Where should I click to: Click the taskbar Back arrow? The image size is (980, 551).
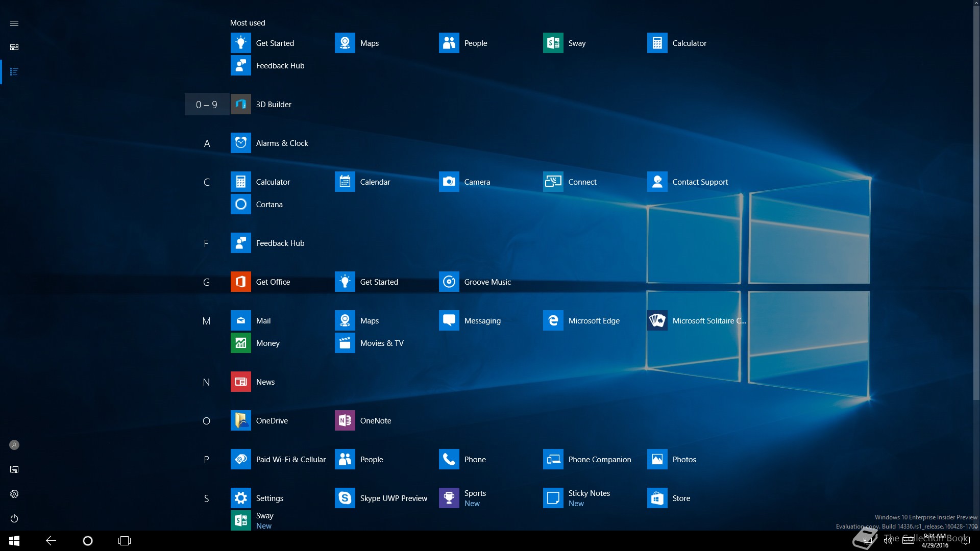pyautogui.click(x=51, y=541)
